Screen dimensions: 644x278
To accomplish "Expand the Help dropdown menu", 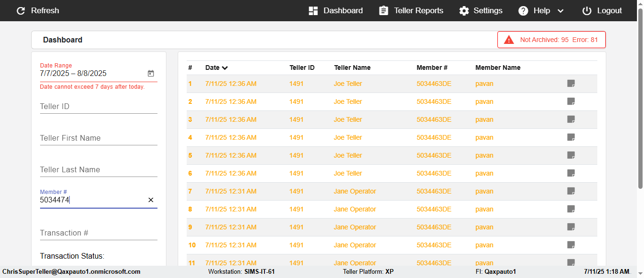I will coord(561,11).
